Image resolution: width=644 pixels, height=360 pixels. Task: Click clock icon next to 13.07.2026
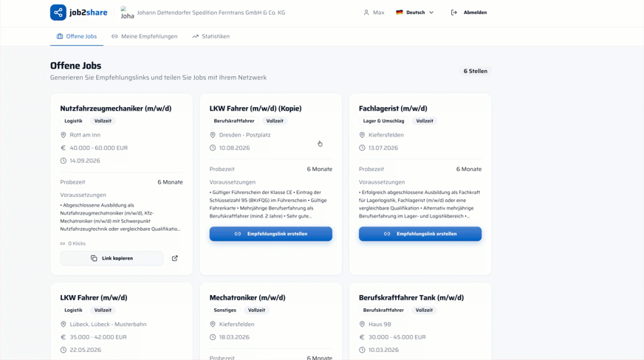pyautogui.click(x=362, y=148)
